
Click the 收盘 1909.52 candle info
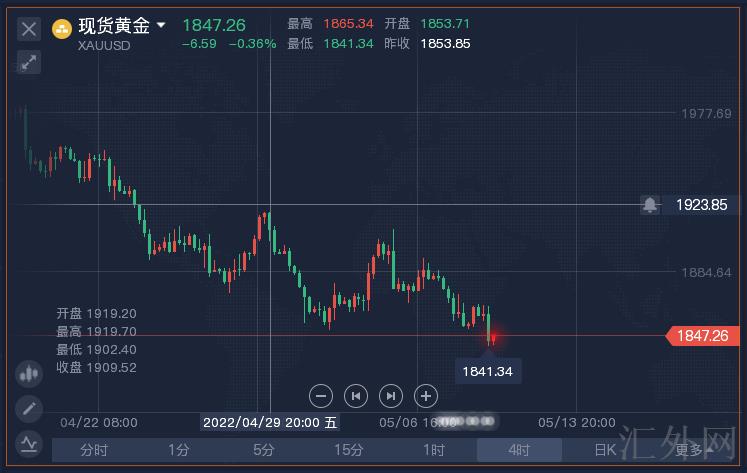(97, 368)
